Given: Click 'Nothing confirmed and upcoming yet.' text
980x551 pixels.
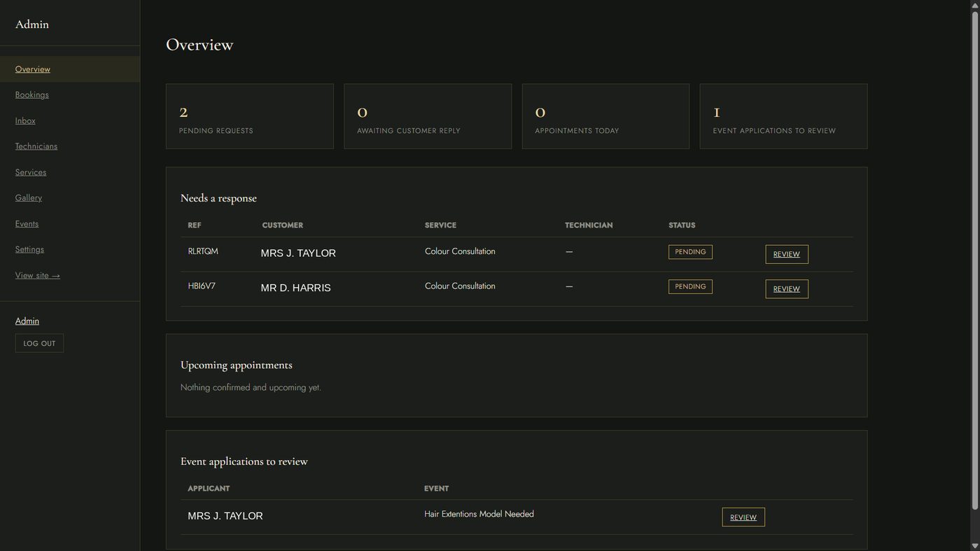Looking at the screenshot, I should 251,387.
